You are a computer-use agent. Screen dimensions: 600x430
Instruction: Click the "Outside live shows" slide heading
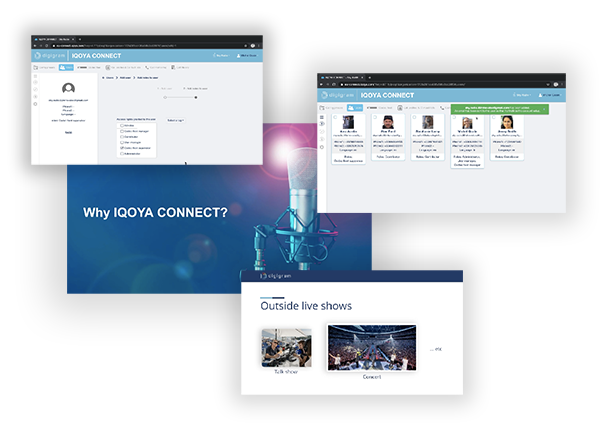(x=306, y=306)
